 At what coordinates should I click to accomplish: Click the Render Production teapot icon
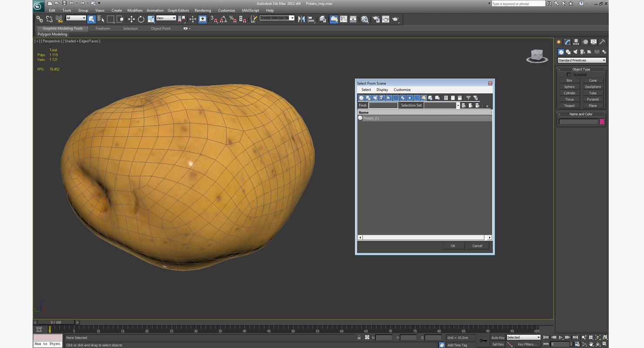pyautogui.click(x=396, y=19)
